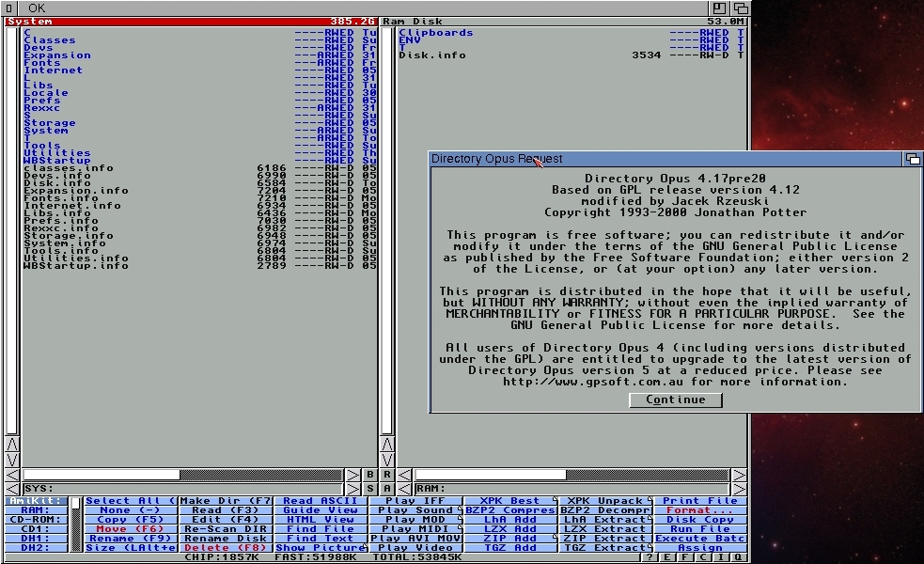
Task: Select the ENV directory in Ram Disk
Action: click(572, 40)
